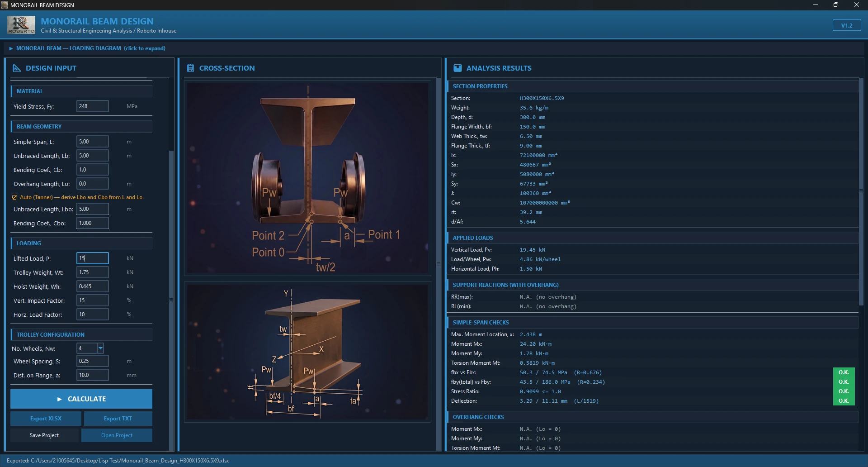The image size is (868, 467).
Task: Click the Load/Wheel Pw value 4.86 kN/wheel
Action: pos(540,259)
